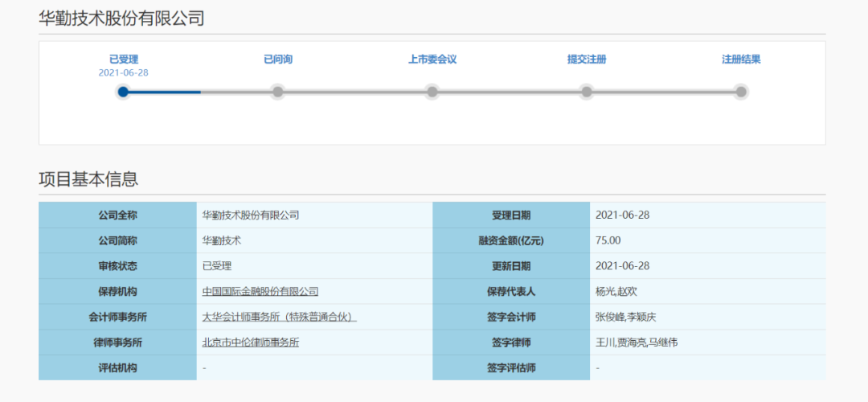The width and height of the screenshot is (868, 402).
Task: Select the 注册结果 stage label
Action: point(741,59)
